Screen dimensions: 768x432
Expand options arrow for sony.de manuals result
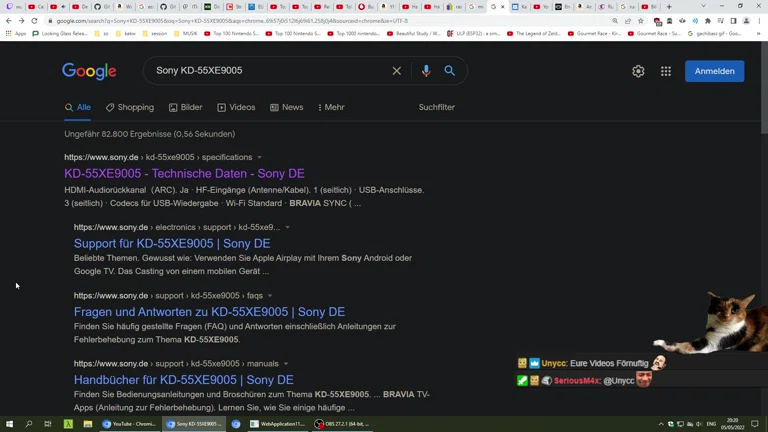(x=286, y=364)
